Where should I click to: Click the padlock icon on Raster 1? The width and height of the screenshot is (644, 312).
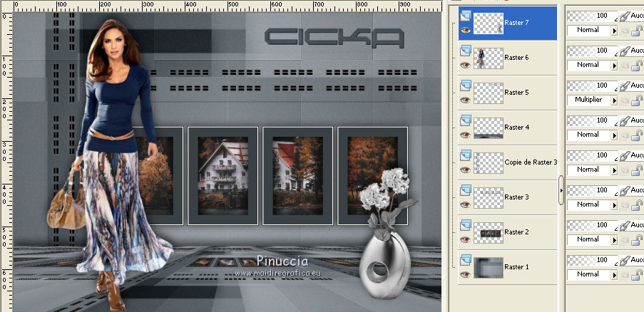click(637, 274)
